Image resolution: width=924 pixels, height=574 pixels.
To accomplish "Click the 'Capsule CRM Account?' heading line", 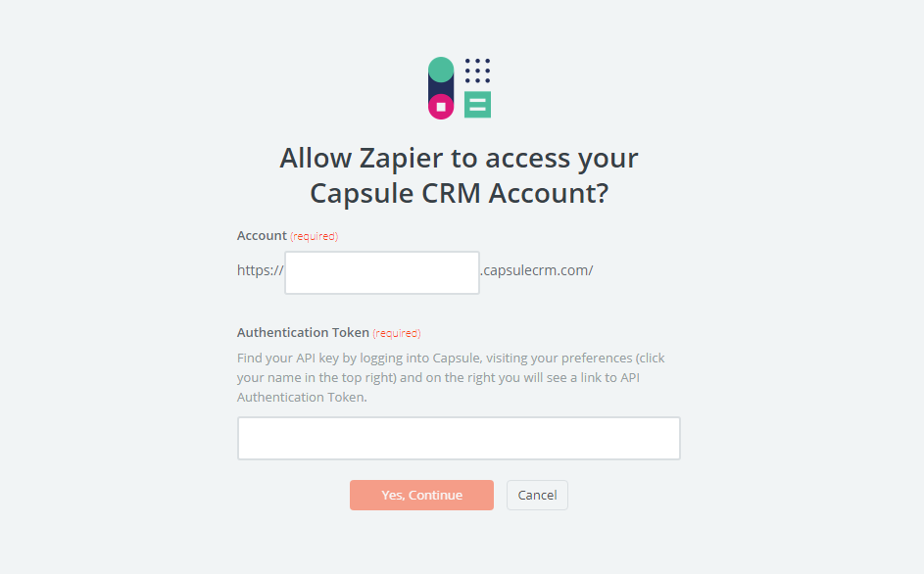I will [x=459, y=193].
